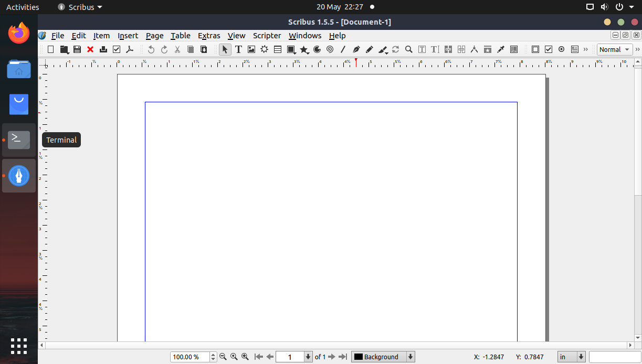Choose the Insert Polygon star tool
Image resolution: width=642 pixels, height=364 pixels.
click(304, 49)
